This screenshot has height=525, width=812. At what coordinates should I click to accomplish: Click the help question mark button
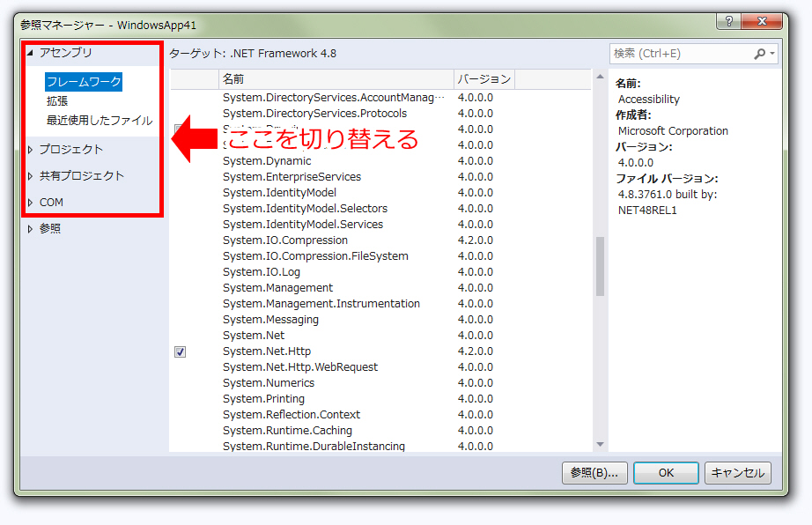pos(728,21)
